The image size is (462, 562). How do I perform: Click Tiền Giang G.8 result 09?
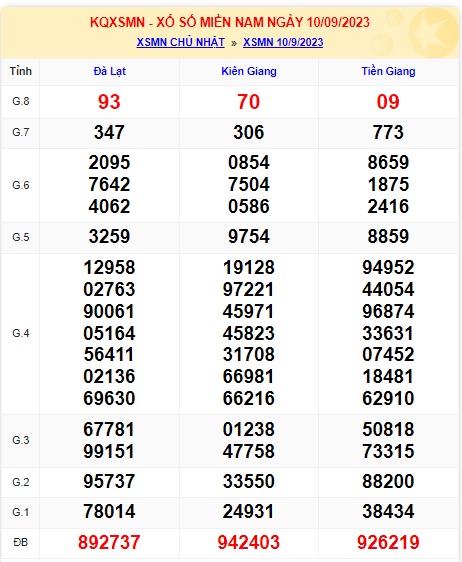[x=388, y=102]
